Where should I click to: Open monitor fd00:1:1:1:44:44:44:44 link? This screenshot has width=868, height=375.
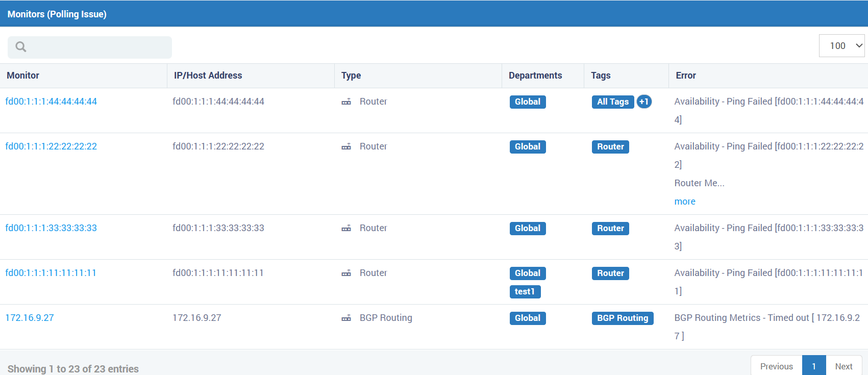pos(51,102)
